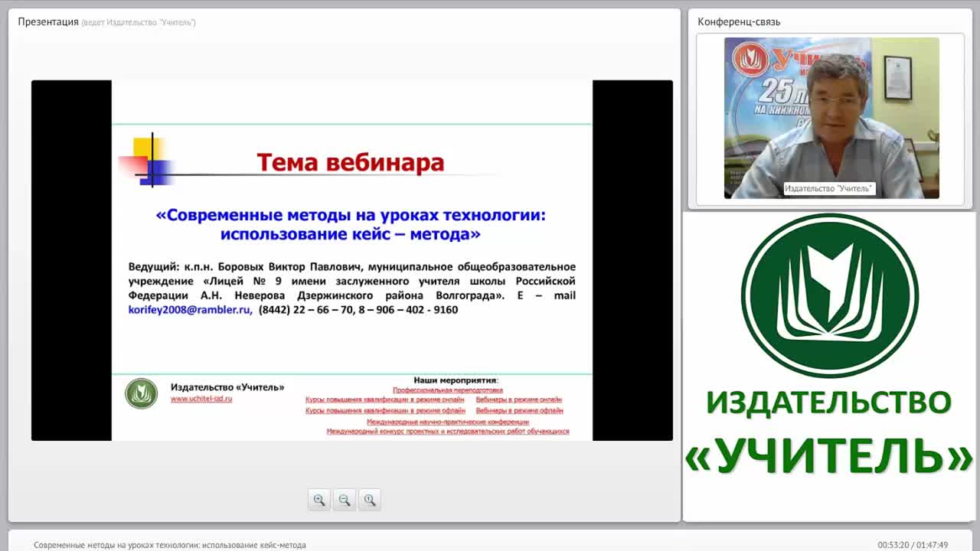Open 'Международные научно-практические конференции' link
Image resolution: width=980 pixels, height=551 pixels.
448,422
